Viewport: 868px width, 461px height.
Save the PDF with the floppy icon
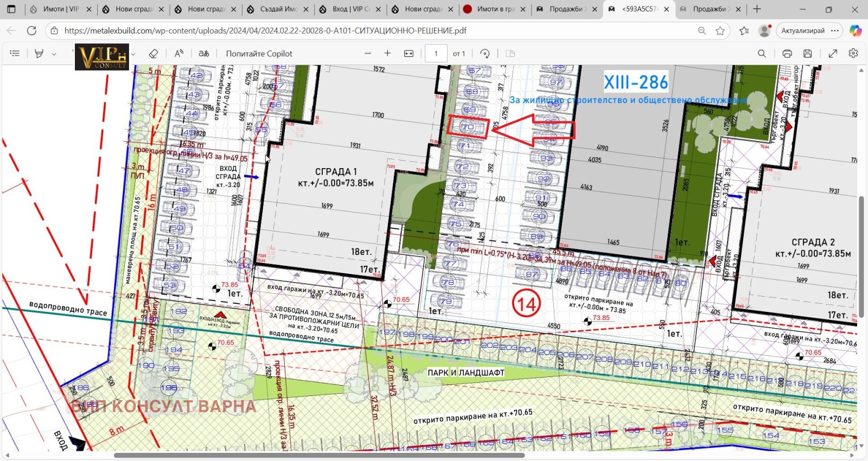(x=808, y=53)
